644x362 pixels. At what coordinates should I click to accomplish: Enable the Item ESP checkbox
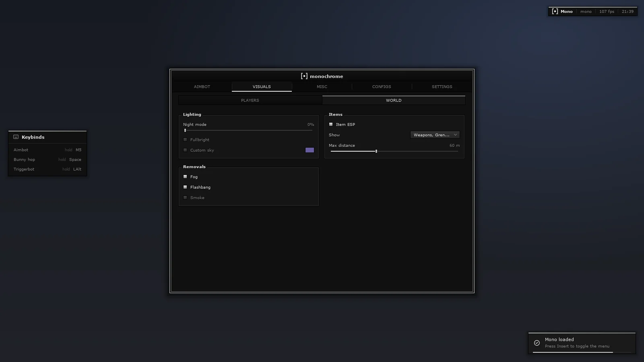pyautogui.click(x=331, y=124)
